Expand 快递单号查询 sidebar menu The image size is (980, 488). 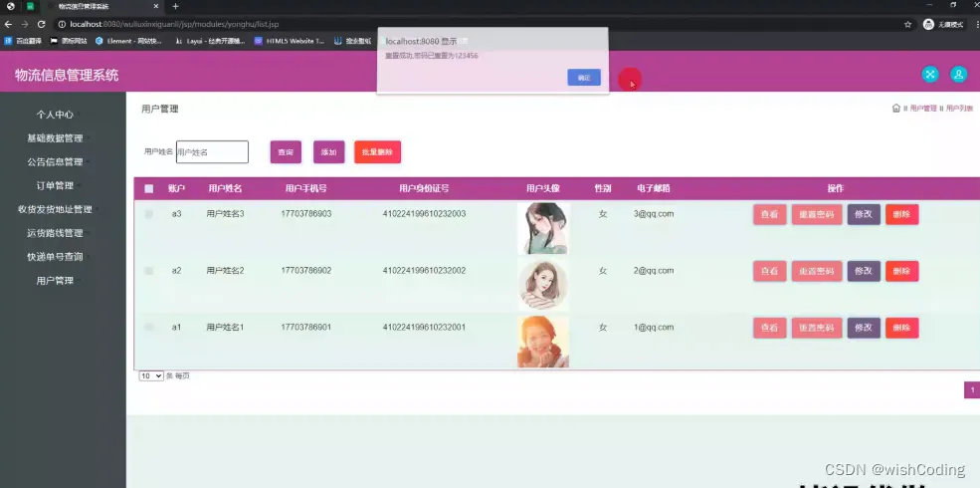pyautogui.click(x=55, y=257)
